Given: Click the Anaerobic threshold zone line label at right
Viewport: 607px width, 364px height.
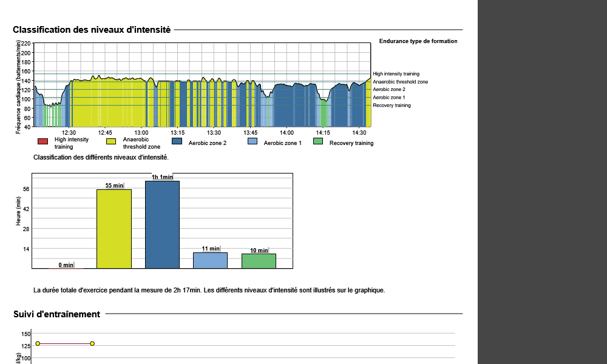Looking at the screenshot, I should 400,82.
